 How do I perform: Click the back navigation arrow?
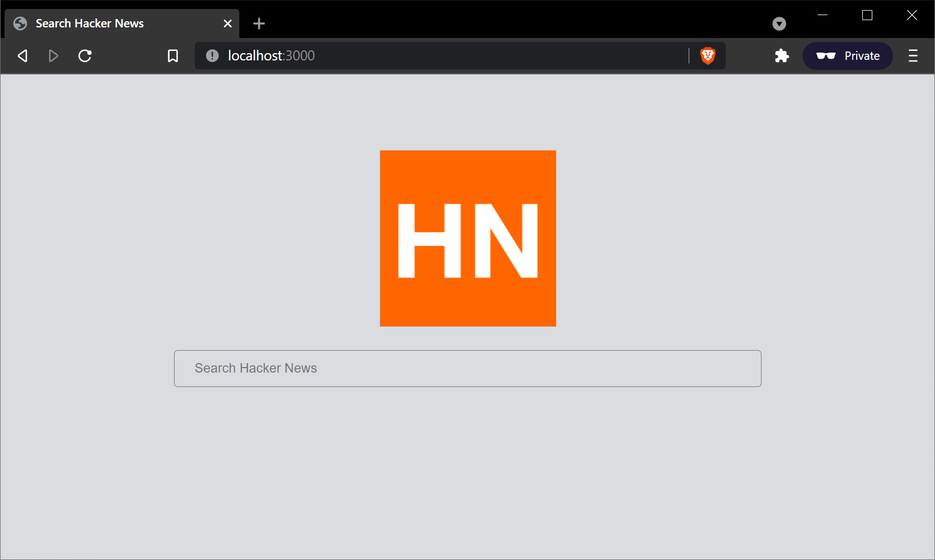click(22, 55)
